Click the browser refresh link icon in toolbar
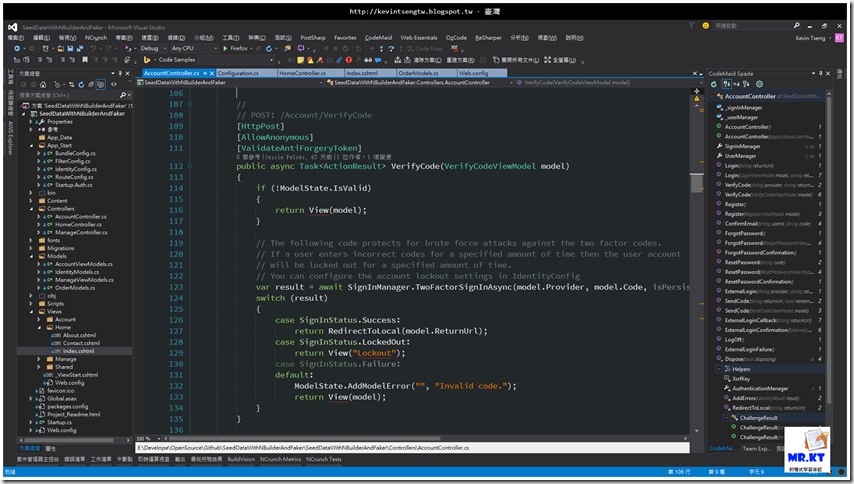Viewport: 854px width, 484px height. click(269, 48)
